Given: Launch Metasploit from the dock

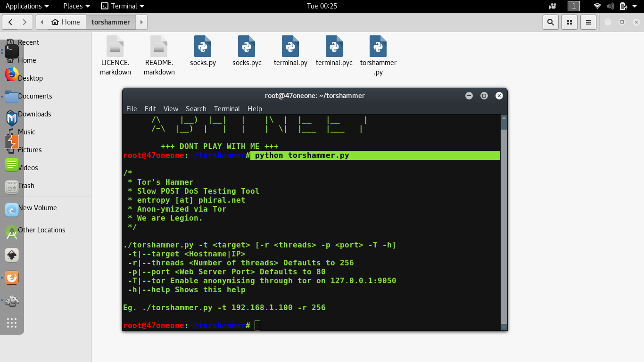Looking at the screenshot, I should pyautogui.click(x=12, y=119).
